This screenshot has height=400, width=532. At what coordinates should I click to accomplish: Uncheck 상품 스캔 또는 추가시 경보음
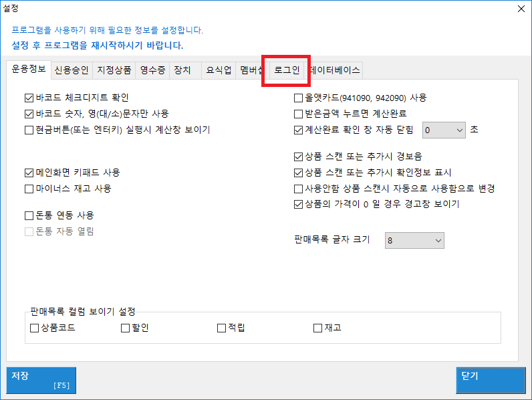pos(298,157)
